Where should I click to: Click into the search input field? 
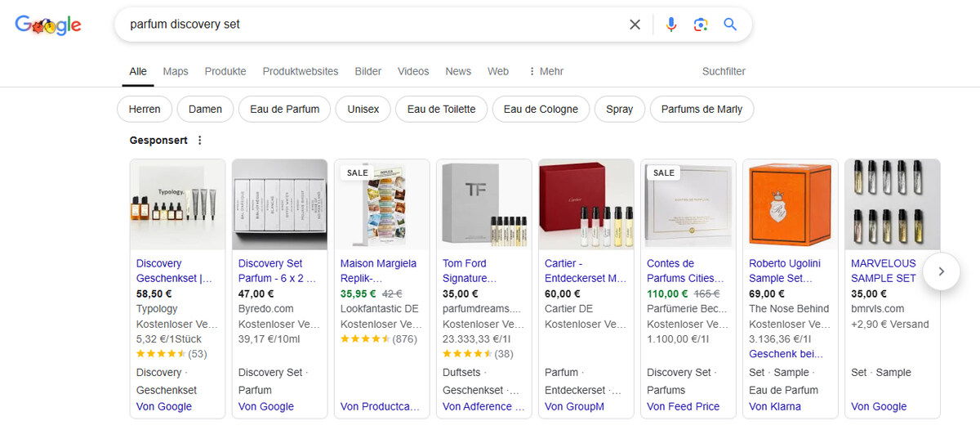click(372, 25)
